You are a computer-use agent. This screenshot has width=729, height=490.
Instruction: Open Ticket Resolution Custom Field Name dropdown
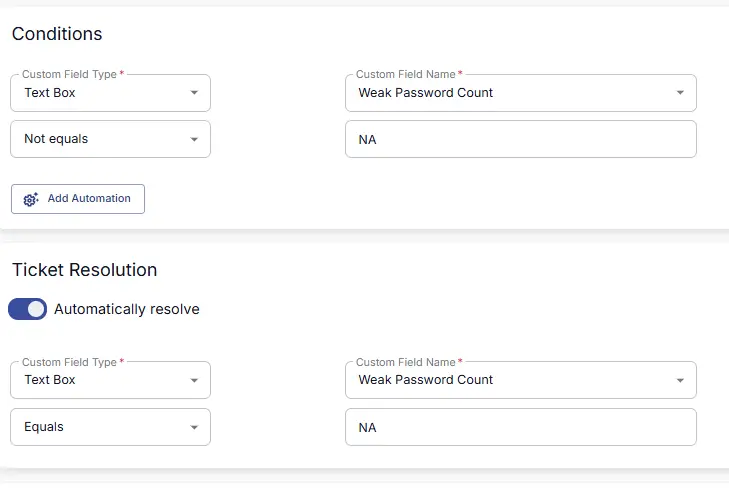[x=521, y=380]
